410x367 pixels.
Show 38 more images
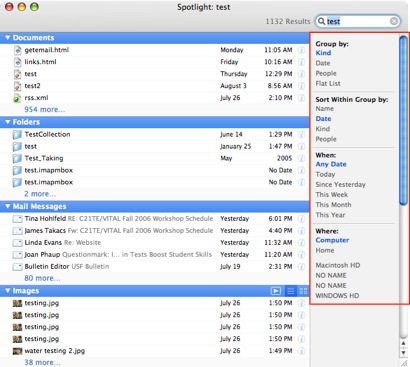coord(42,362)
